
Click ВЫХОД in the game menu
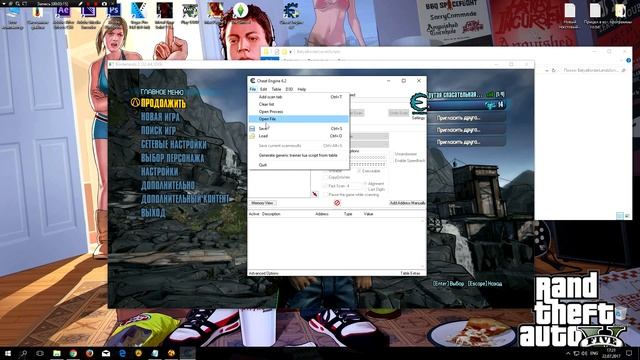pos(153,213)
